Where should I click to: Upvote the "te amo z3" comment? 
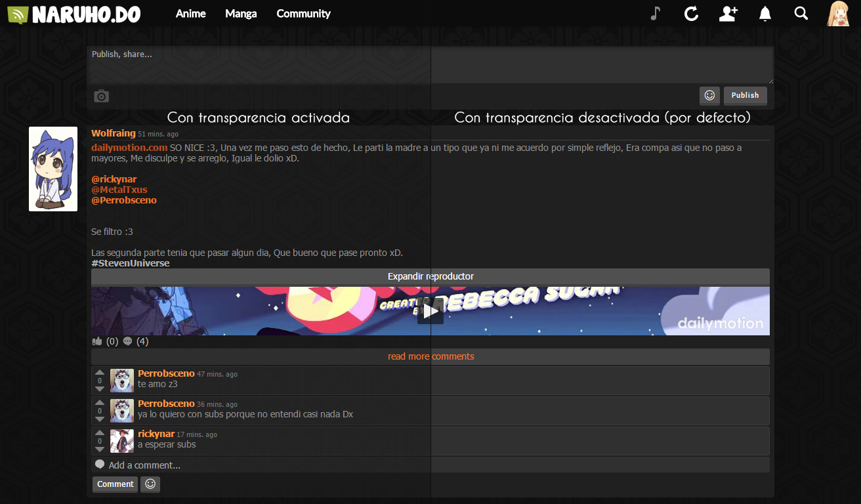(x=100, y=373)
